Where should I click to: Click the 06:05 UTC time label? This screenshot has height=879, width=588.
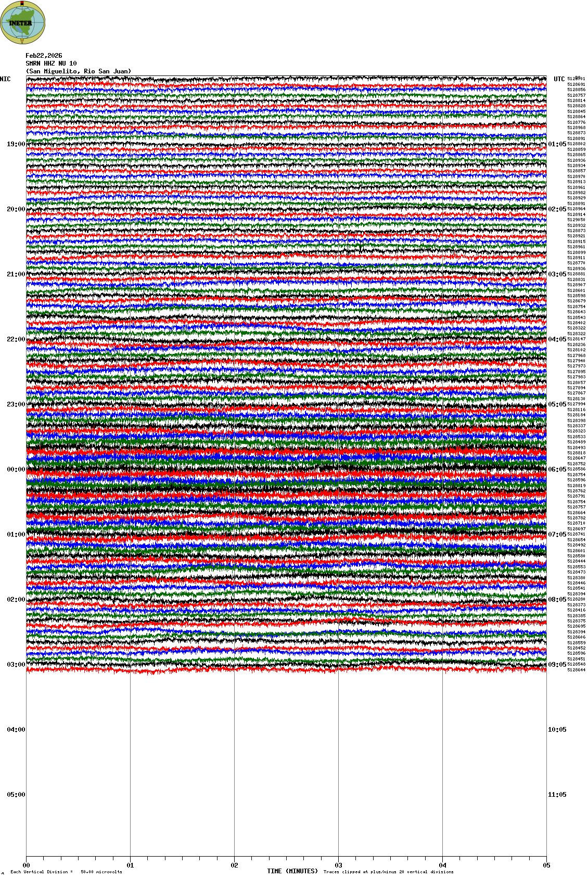[x=557, y=469]
